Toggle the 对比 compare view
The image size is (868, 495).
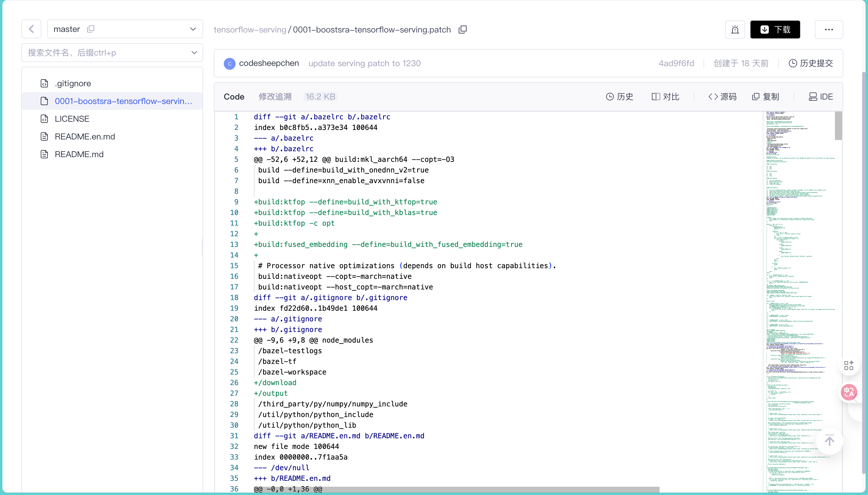coord(665,97)
